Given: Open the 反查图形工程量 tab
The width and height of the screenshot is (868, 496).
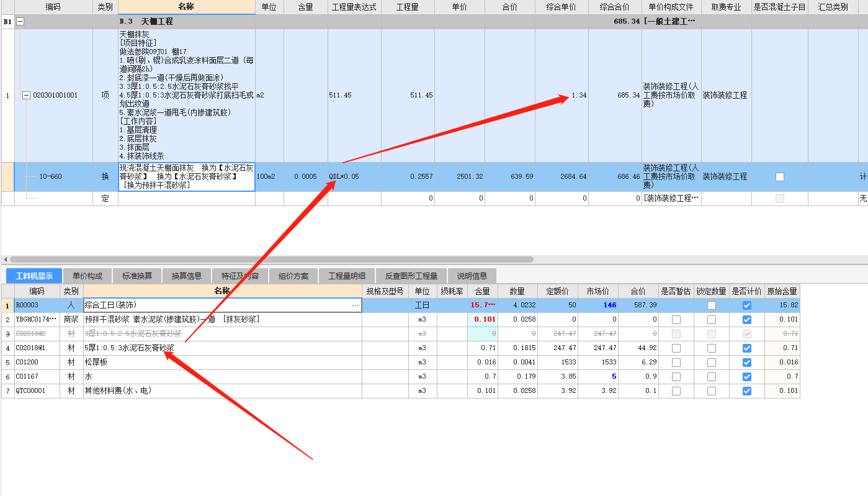Looking at the screenshot, I should click(x=411, y=276).
